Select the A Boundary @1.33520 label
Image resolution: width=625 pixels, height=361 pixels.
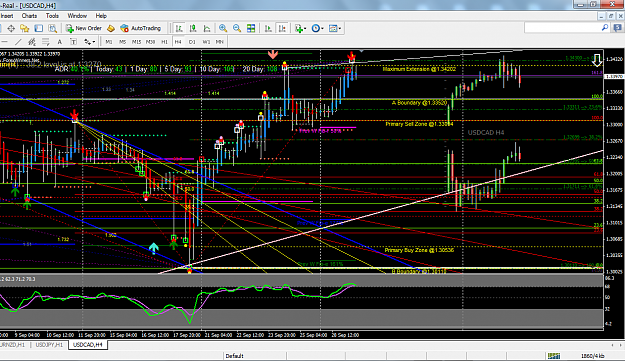(419, 103)
